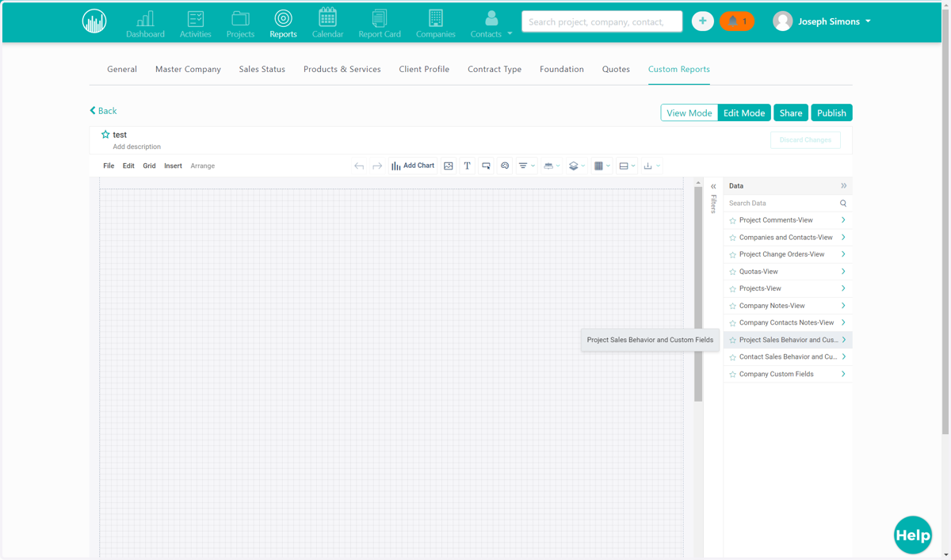Open the Sales Status tab
Screen dimensions: 951x560
[x=262, y=69]
